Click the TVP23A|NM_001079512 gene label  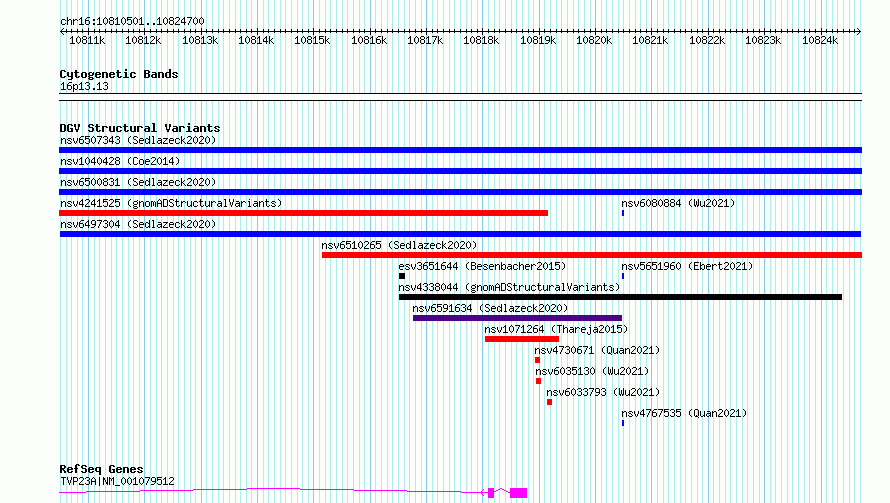click(117, 481)
